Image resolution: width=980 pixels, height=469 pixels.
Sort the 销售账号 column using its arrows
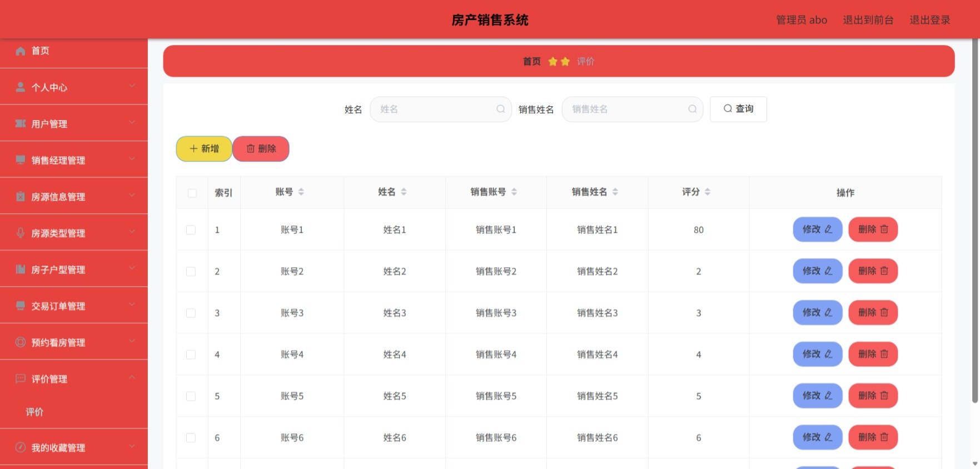514,192
